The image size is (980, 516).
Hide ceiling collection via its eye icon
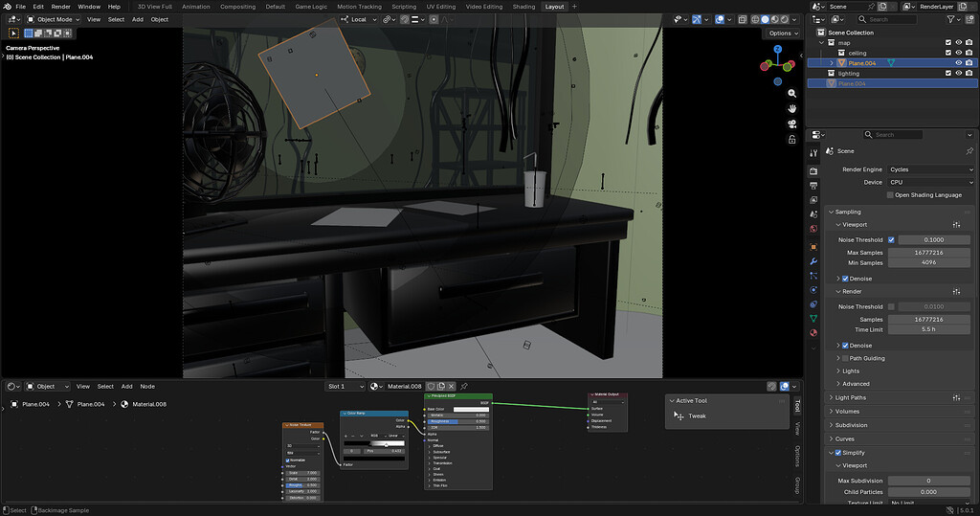click(x=959, y=54)
